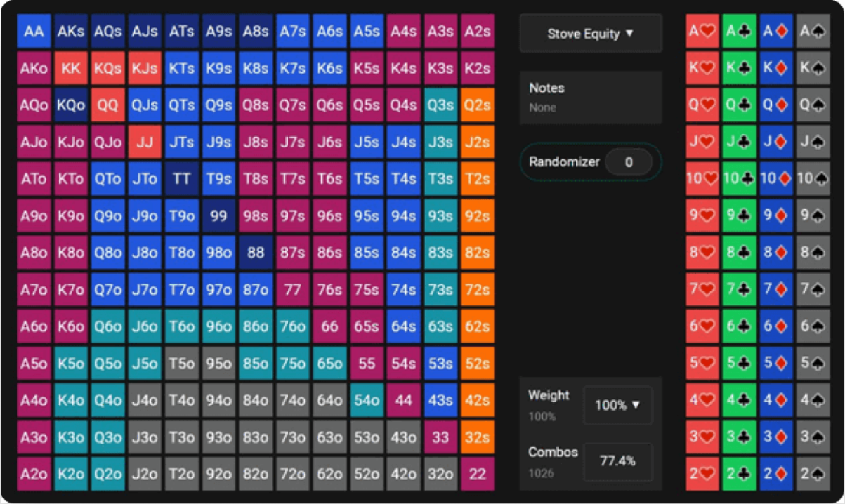Click the Combos 77.4% field
Image resolution: width=845 pixels, height=504 pixels.
[618, 462]
